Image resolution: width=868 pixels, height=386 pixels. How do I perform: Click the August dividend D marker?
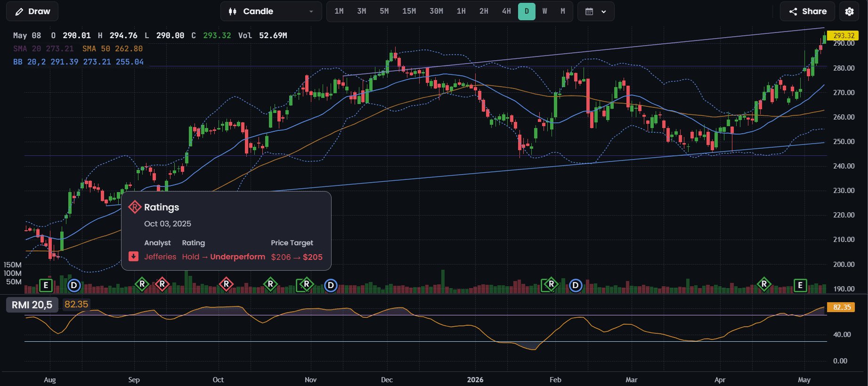[x=74, y=285]
